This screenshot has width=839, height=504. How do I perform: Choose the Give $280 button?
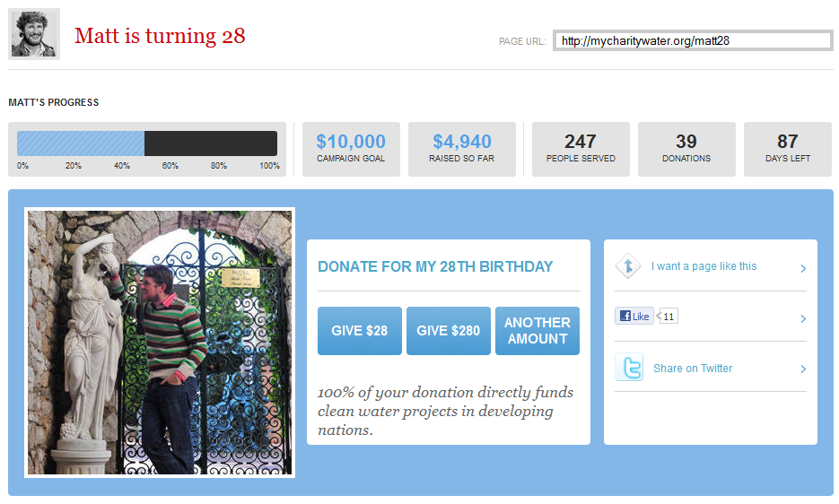point(449,331)
